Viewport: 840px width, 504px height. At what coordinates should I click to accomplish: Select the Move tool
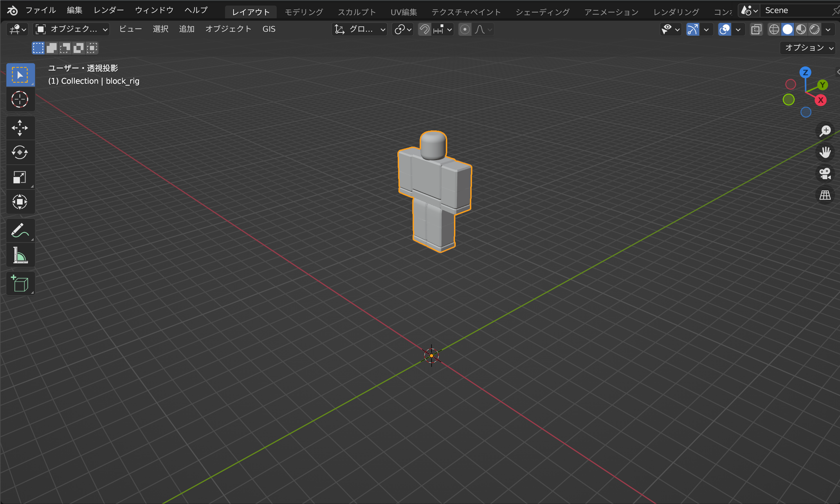click(x=20, y=128)
